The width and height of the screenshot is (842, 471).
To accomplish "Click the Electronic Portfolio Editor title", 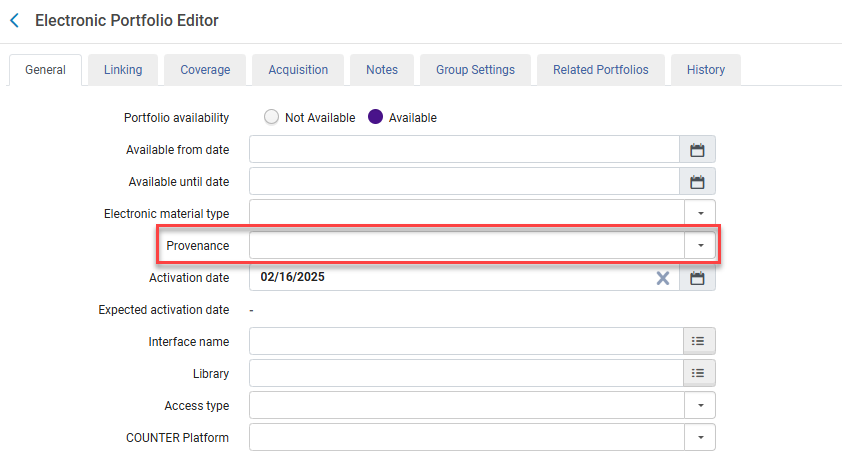I will (127, 20).
